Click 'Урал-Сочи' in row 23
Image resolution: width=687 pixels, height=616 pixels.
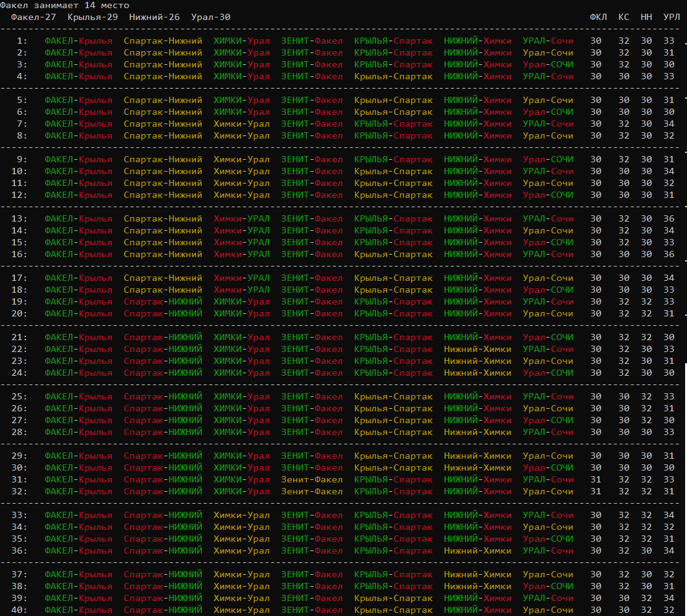click(x=548, y=361)
